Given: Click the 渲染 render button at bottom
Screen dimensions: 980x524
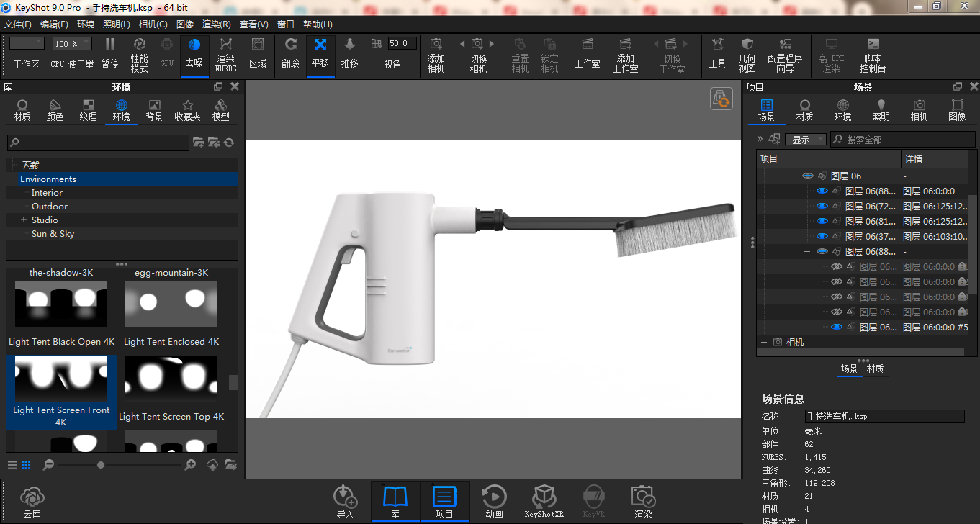Looking at the screenshot, I should (643, 502).
